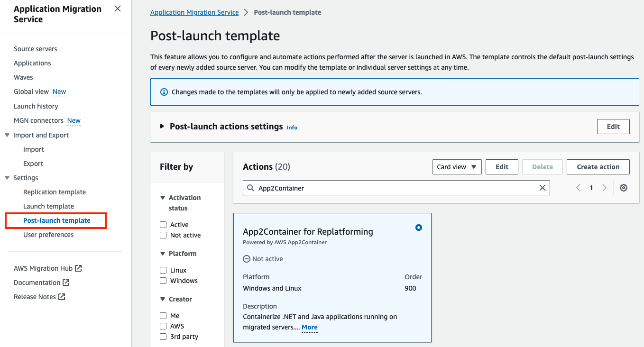Tick the 3rd party creator filter
Image resolution: width=644 pixels, height=347 pixels.
pos(163,337)
